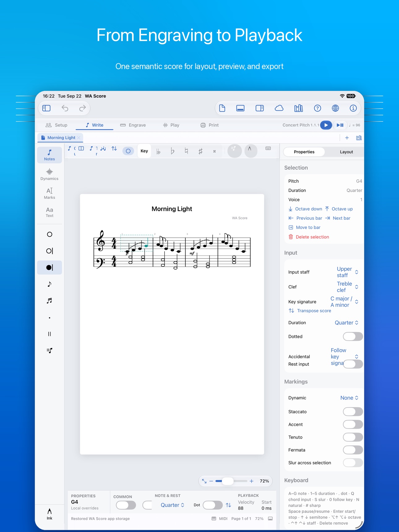Select the sharp accidental

coord(200,151)
